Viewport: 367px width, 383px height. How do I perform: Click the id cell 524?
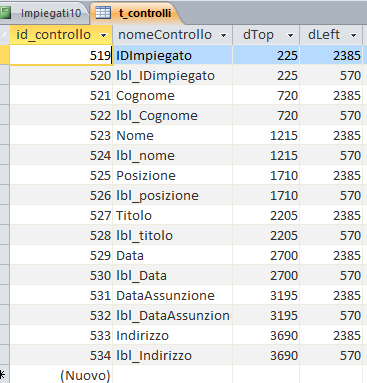[61, 155]
